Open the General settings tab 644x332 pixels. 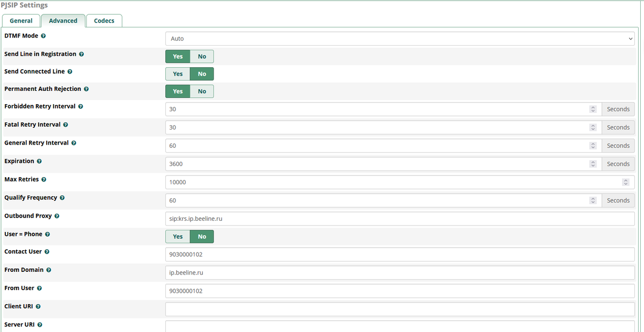[x=21, y=20]
